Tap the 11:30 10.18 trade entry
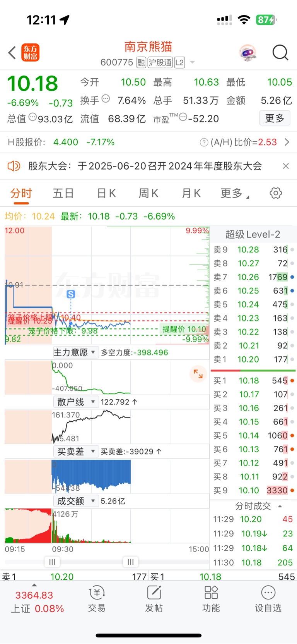This screenshot has width=297, height=644. tap(253, 563)
